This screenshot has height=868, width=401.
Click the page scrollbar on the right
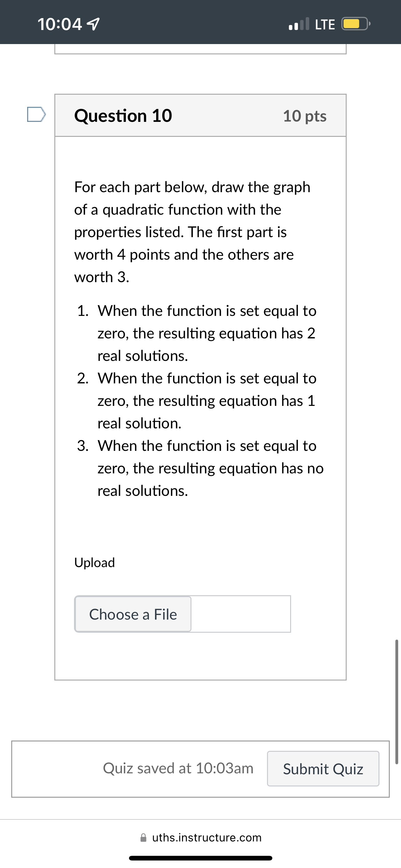click(x=397, y=701)
